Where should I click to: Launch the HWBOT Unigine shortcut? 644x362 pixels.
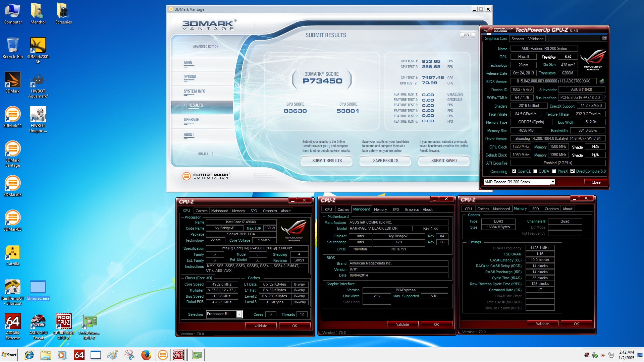(38, 120)
